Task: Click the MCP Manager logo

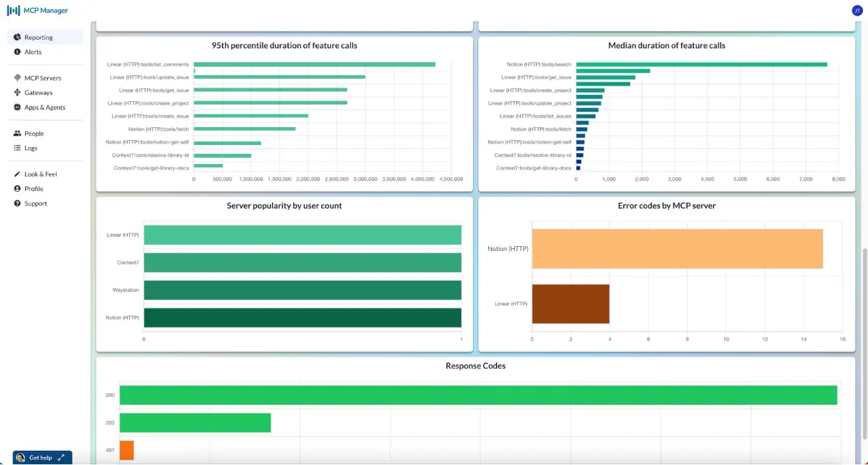Action: pyautogui.click(x=38, y=10)
